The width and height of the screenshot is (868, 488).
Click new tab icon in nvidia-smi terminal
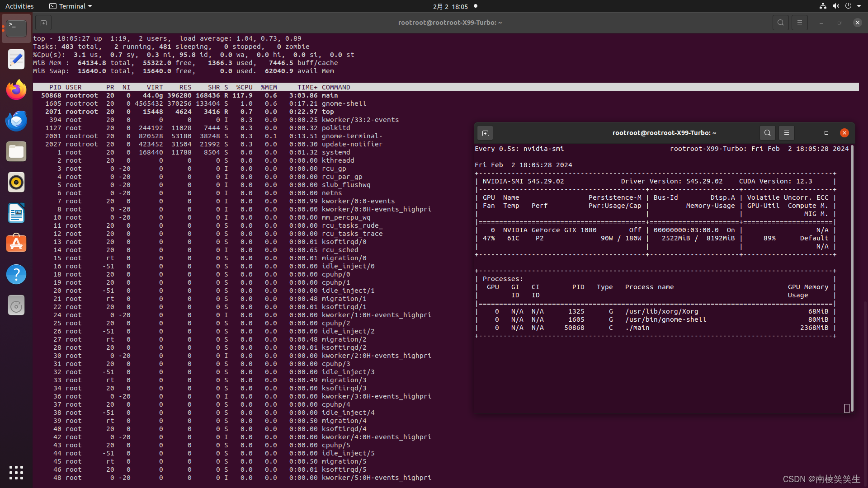point(485,133)
